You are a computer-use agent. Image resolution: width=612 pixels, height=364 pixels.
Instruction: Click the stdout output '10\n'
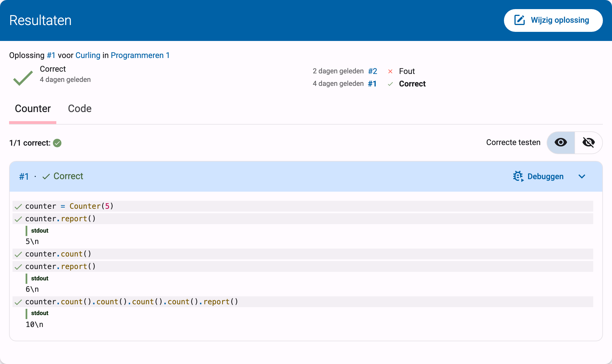[34, 324]
